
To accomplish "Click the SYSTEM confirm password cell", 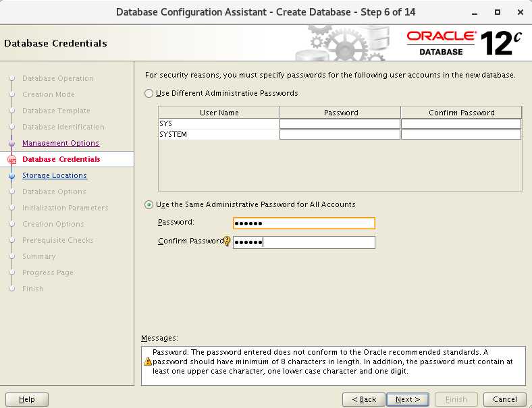I will pos(461,134).
